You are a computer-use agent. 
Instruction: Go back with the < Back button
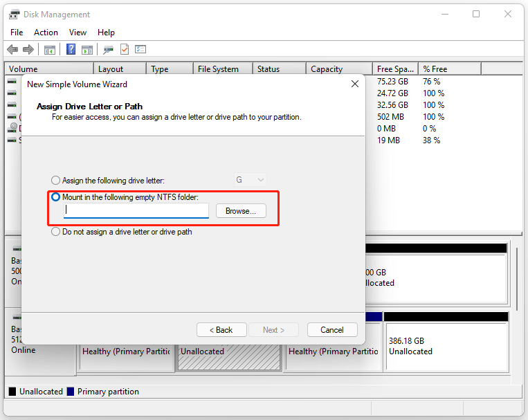pos(221,330)
